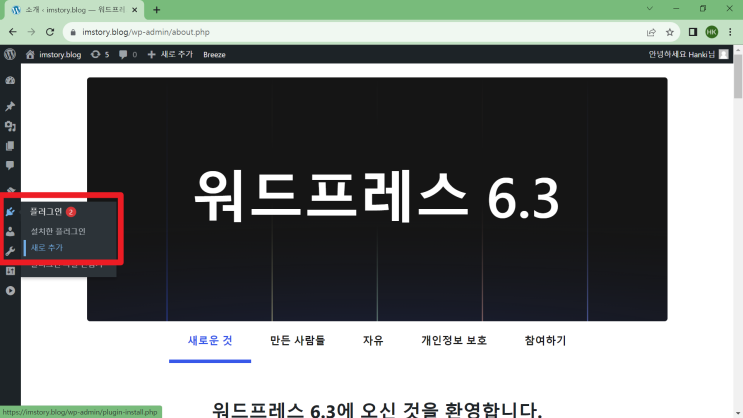743x418 pixels.
Task: Open Breeze admin bar menu
Action: [x=214, y=55]
